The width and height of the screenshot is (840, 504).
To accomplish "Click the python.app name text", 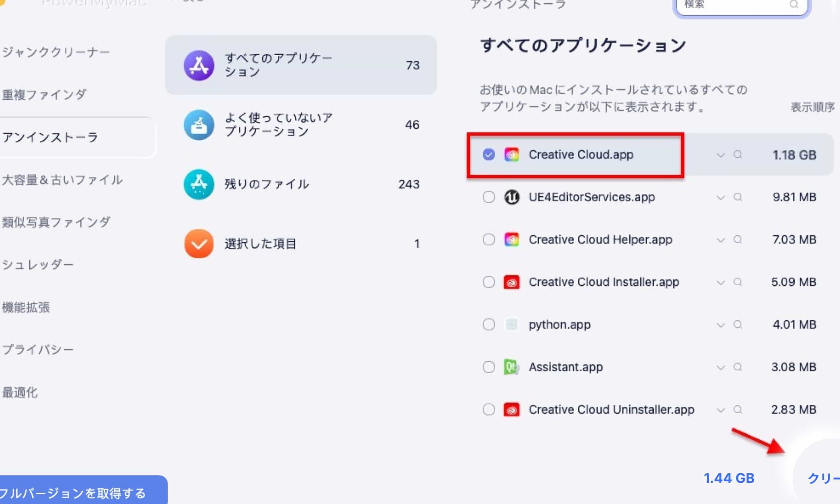I will tap(560, 324).
